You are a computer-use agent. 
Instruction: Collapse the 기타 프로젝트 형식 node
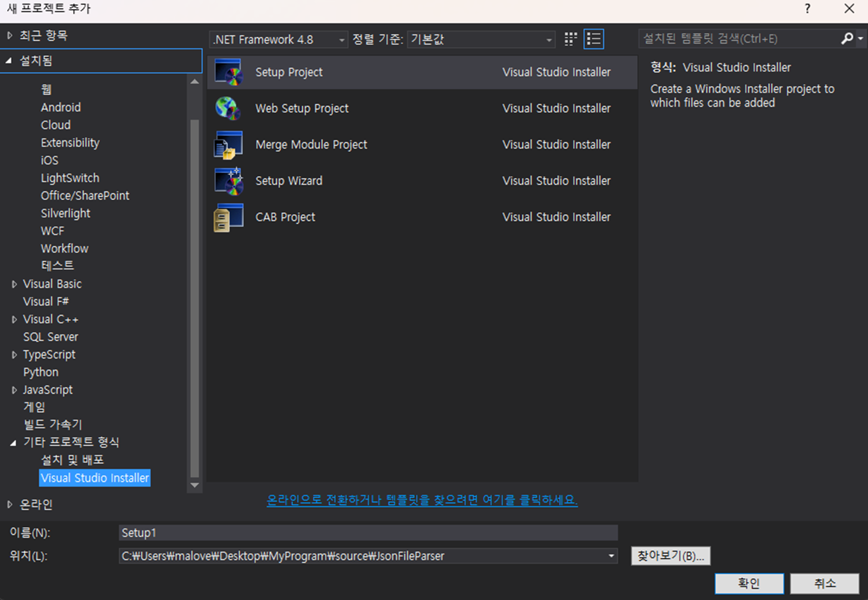point(13,443)
